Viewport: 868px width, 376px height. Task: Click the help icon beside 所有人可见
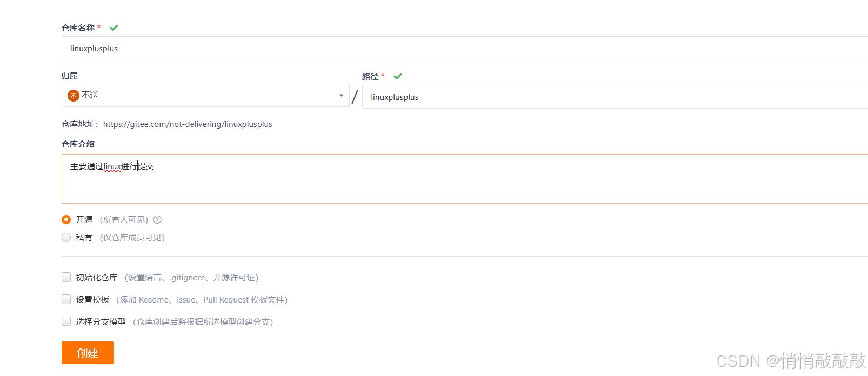click(x=157, y=219)
